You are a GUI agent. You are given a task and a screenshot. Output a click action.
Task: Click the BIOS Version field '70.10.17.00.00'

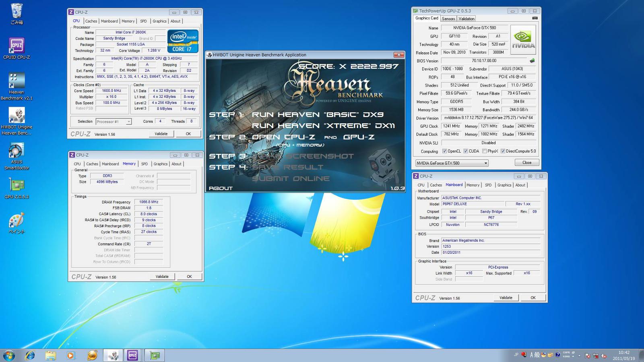pyautogui.click(x=484, y=61)
